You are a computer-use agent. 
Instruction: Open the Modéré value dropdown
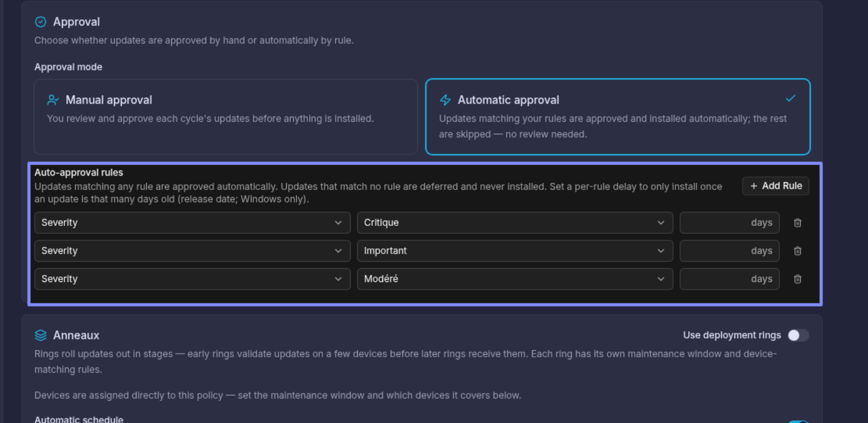pos(515,279)
